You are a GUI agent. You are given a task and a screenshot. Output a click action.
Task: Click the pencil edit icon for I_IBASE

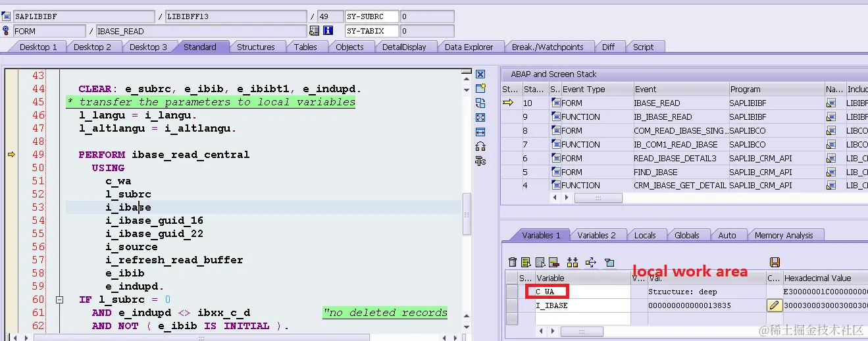pos(774,305)
